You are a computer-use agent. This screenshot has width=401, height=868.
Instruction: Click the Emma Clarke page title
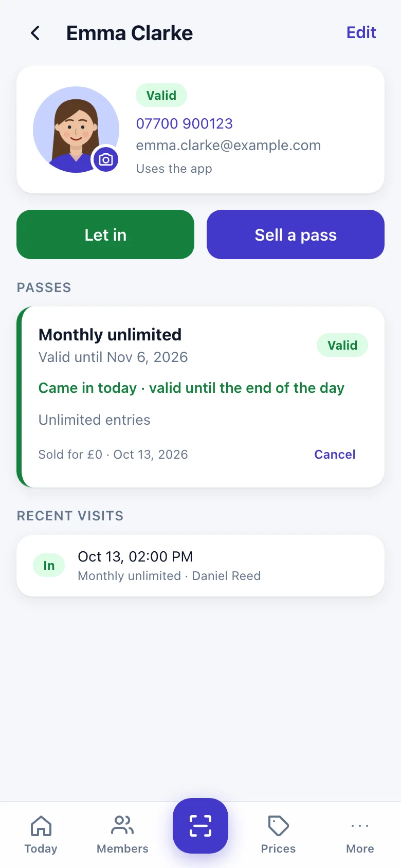130,33
